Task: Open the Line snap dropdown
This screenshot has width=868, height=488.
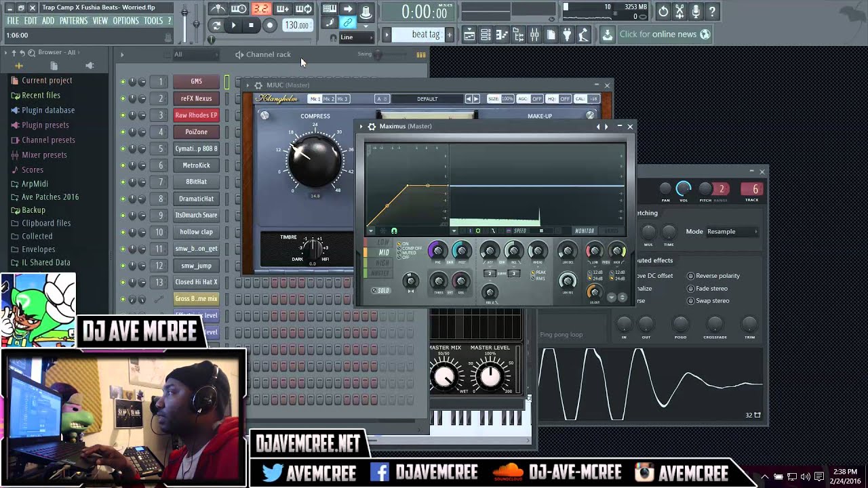Action: pos(355,37)
